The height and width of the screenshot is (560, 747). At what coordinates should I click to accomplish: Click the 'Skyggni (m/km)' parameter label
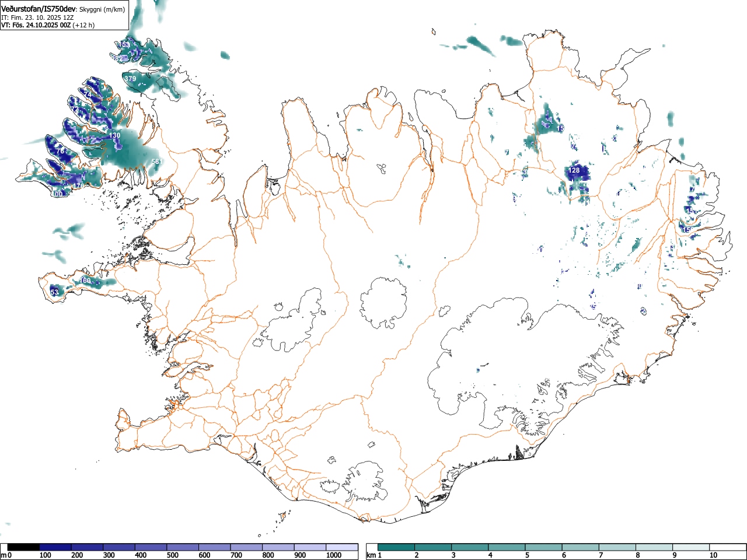coord(102,9)
